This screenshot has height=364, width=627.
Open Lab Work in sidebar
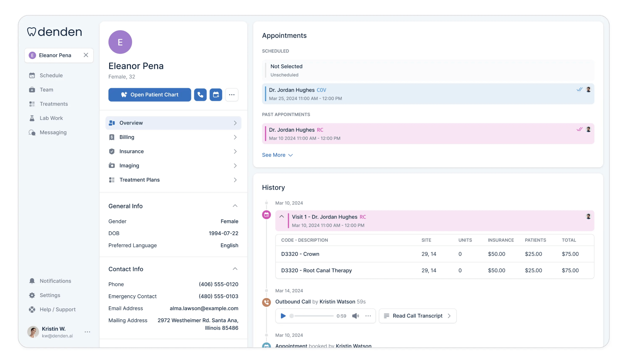click(51, 118)
